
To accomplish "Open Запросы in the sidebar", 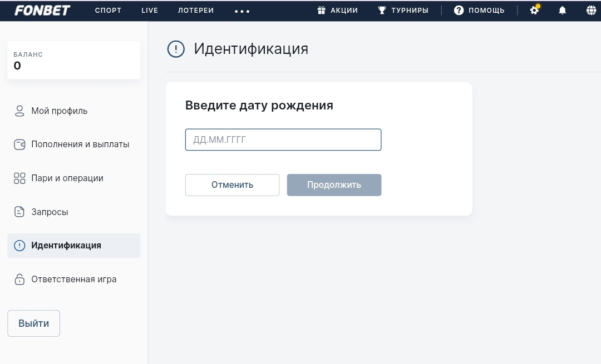I will (50, 212).
